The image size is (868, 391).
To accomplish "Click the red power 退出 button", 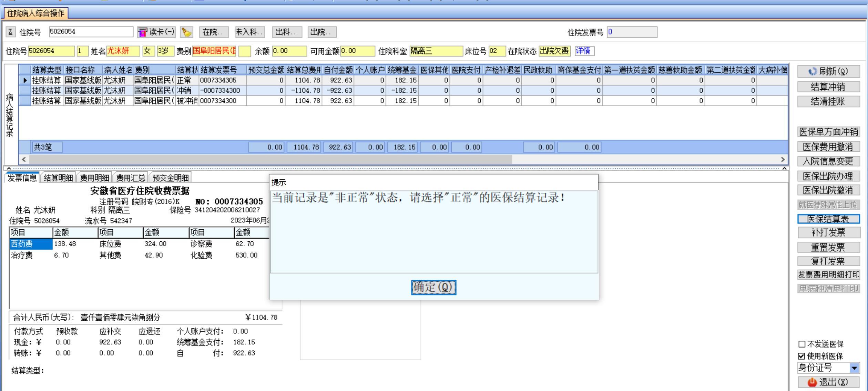I will tap(828, 382).
